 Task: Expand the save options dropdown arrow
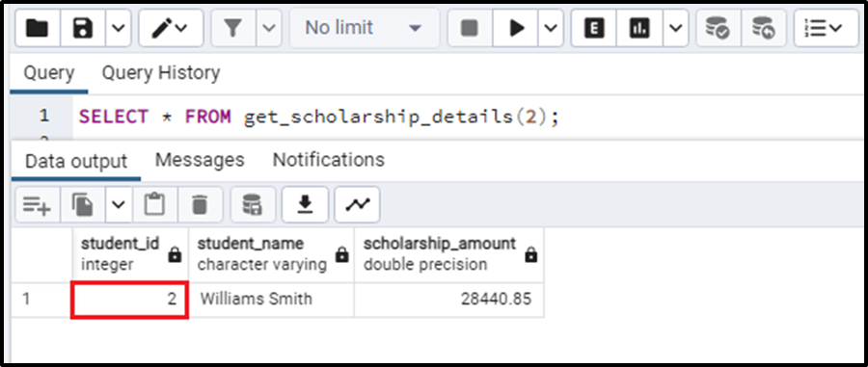click(x=119, y=28)
